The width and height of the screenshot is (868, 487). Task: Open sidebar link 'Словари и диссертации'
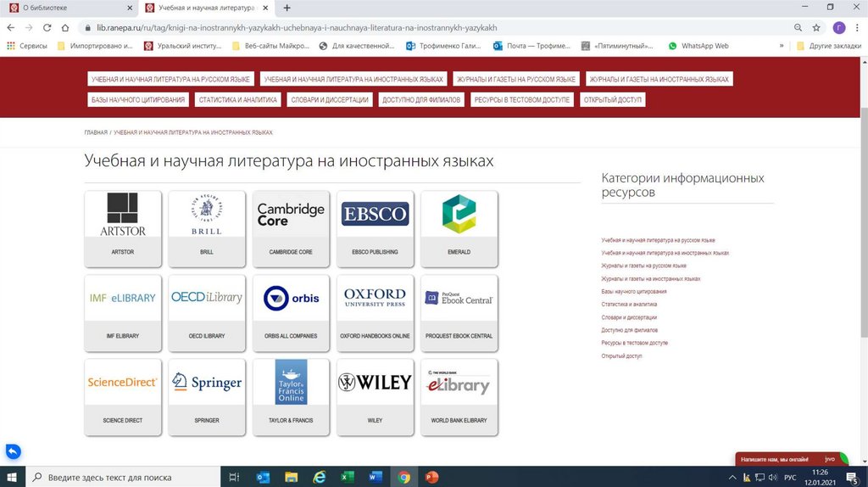pos(629,317)
